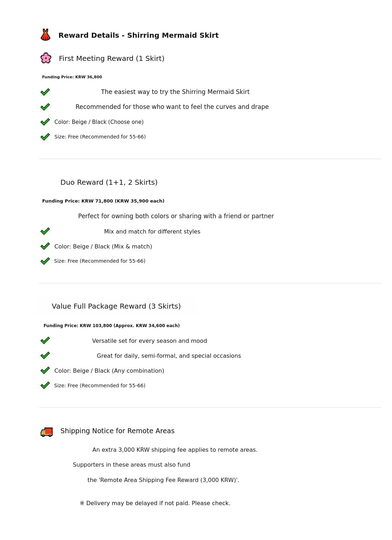Click checkmark beside 'Color: Beige / Black (Mix & match)'

[x=45, y=246]
